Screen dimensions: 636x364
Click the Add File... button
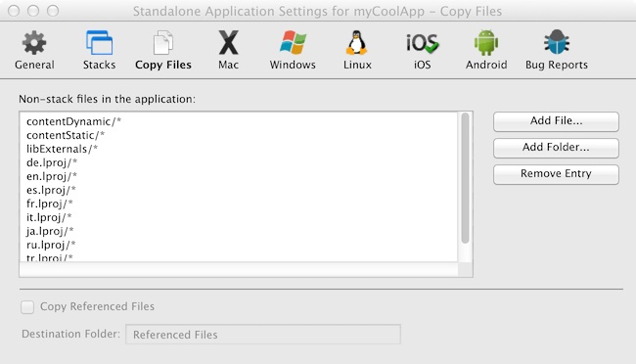click(556, 121)
